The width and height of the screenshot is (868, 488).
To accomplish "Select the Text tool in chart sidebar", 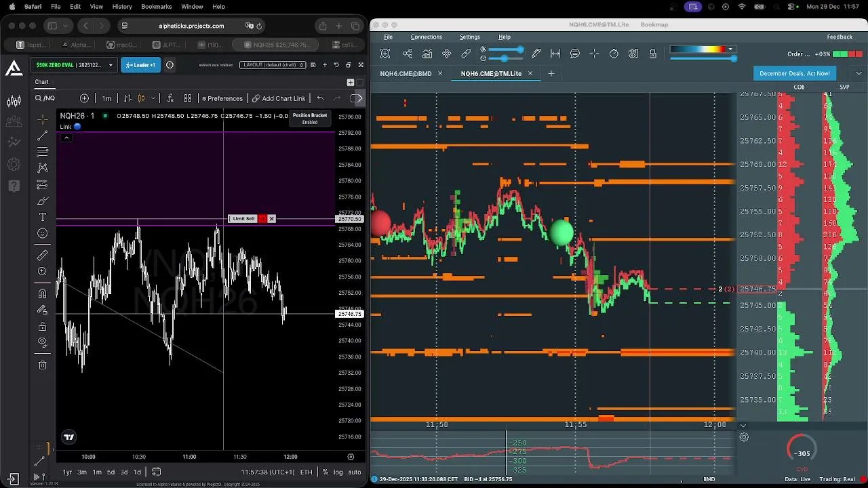I will point(42,217).
